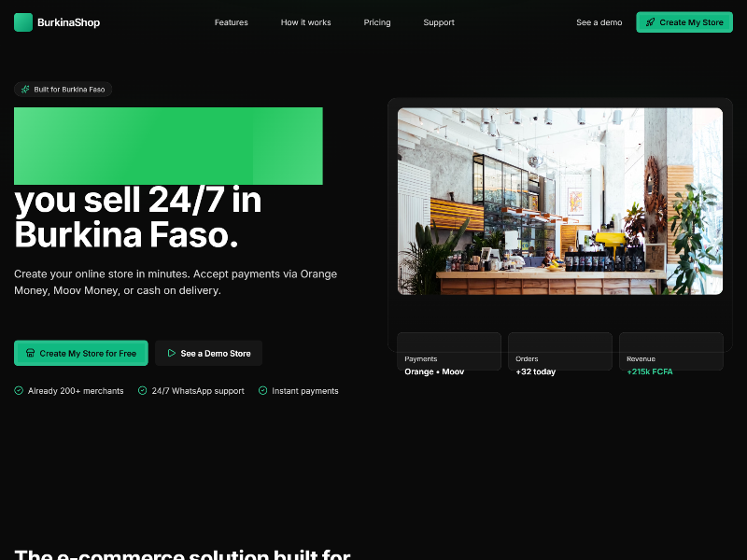Click the checkmark beside Instant payments
Screen dimensions: 747x560
[264, 390]
